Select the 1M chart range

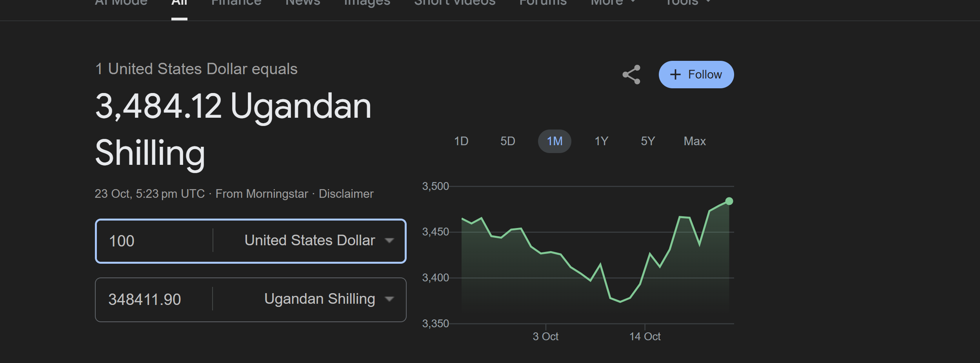[x=555, y=141]
